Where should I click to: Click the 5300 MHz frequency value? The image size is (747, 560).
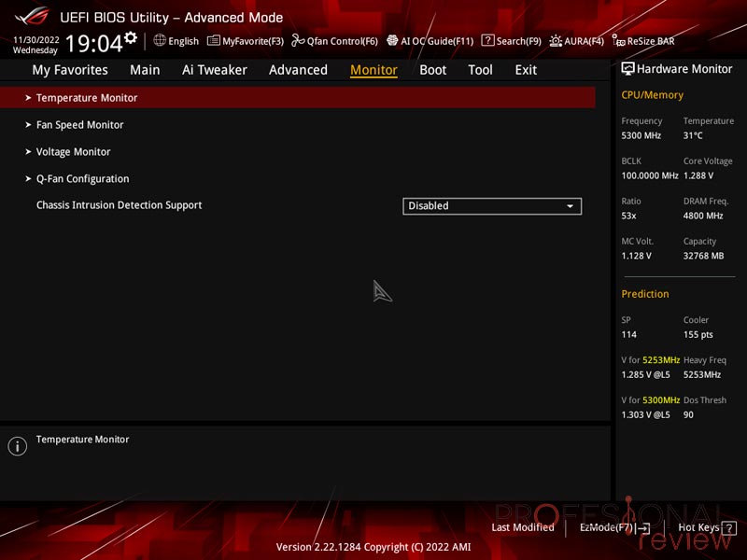click(x=641, y=135)
